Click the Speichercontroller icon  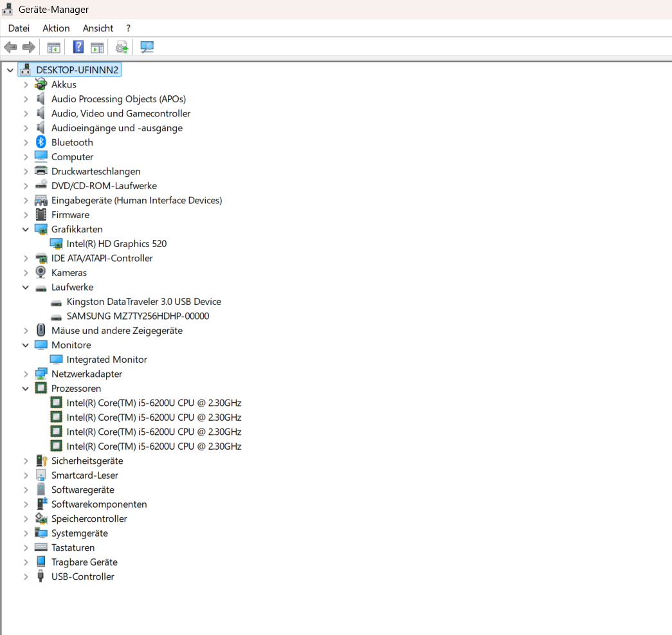click(41, 519)
